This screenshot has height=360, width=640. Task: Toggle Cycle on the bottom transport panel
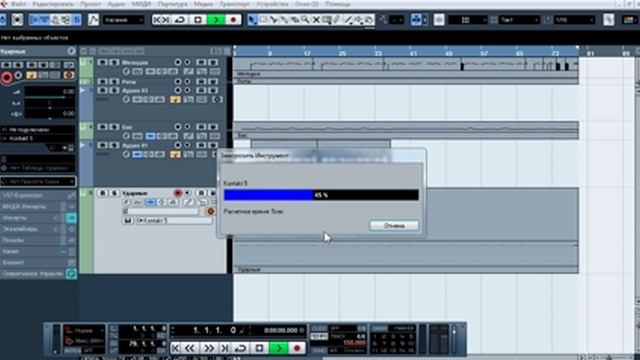tap(241, 348)
